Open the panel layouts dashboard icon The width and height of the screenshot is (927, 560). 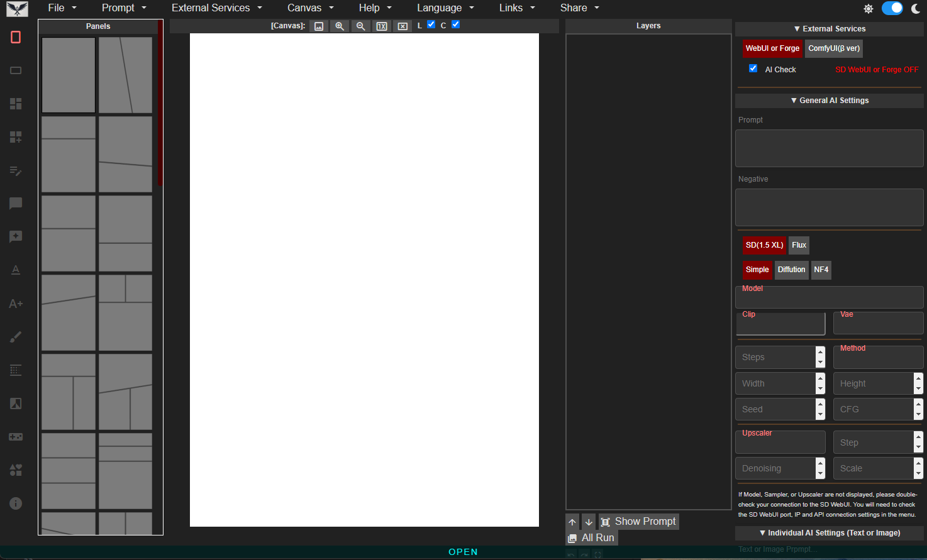16,104
